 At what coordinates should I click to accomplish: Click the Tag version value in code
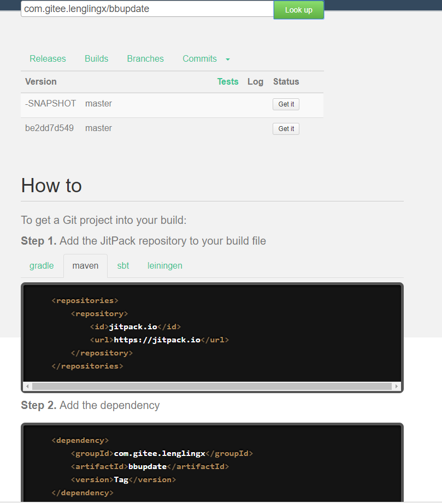(x=121, y=480)
